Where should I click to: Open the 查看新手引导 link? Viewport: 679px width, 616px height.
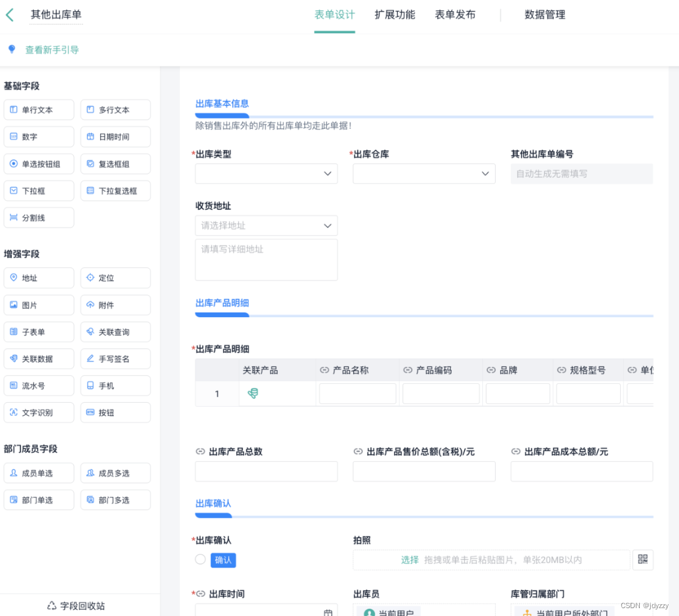(x=52, y=50)
